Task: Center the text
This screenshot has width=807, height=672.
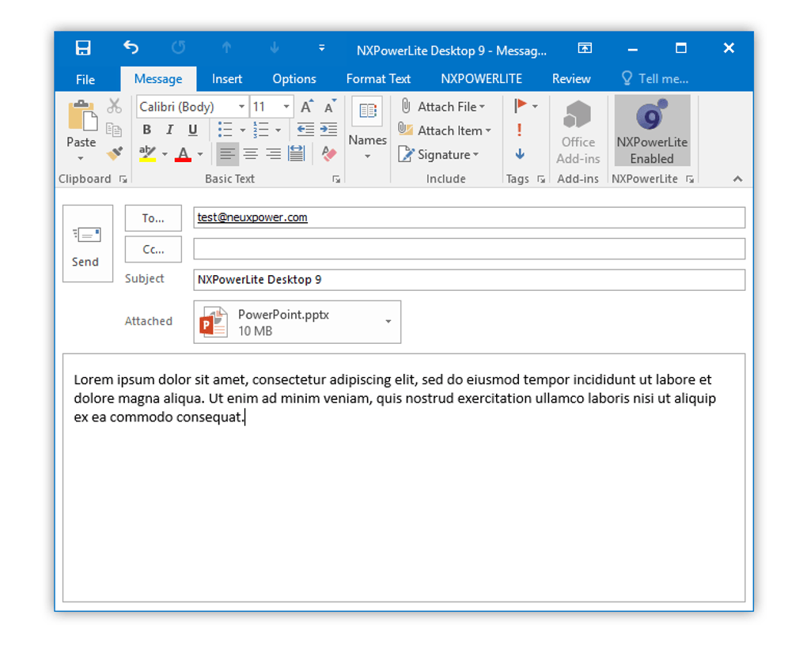Action: coord(251,153)
